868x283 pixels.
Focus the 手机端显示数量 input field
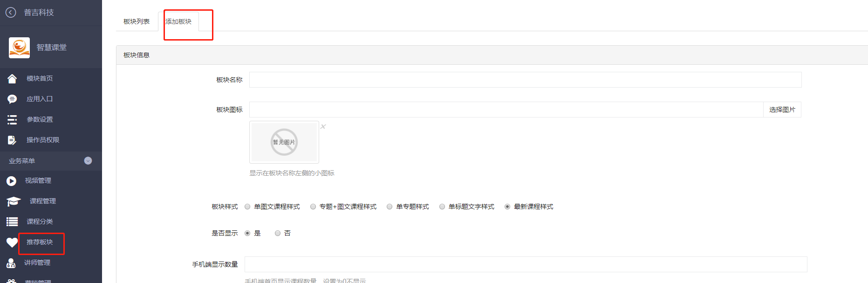tap(526, 264)
